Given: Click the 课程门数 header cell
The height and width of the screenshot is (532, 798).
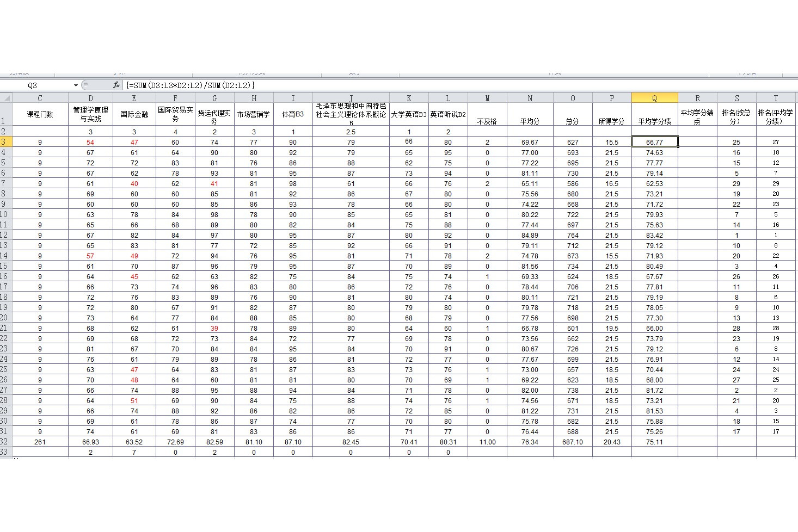Looking at the screenshot, I should pyautogui.click(x=40, y=114).
